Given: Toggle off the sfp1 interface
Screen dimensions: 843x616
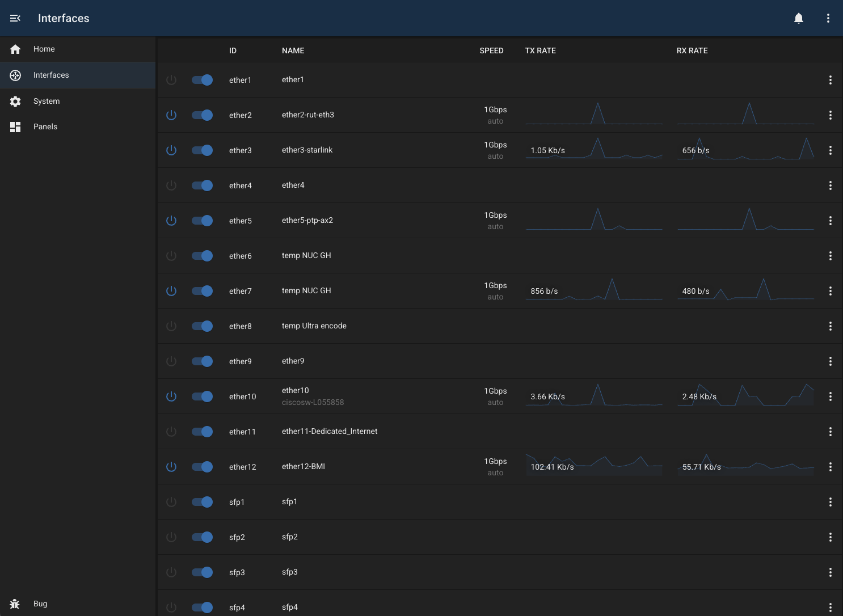Looking at the screenshot, I should 202,502.
